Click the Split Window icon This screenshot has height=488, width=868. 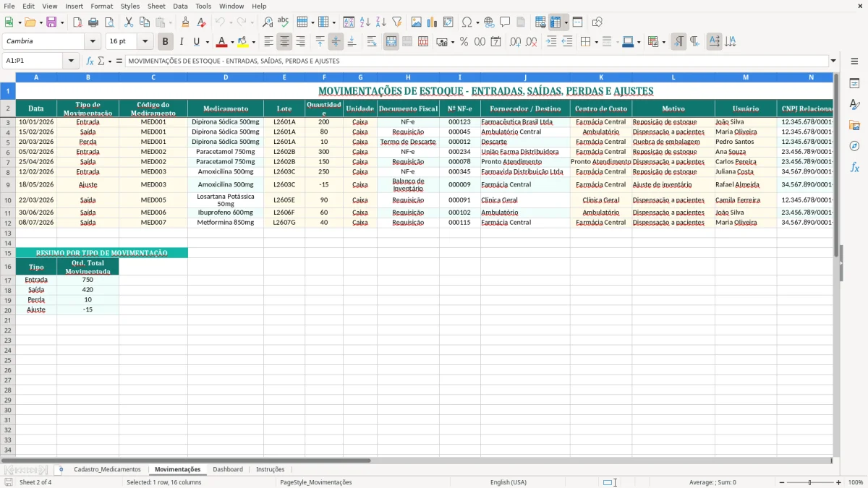coord(577,22)
